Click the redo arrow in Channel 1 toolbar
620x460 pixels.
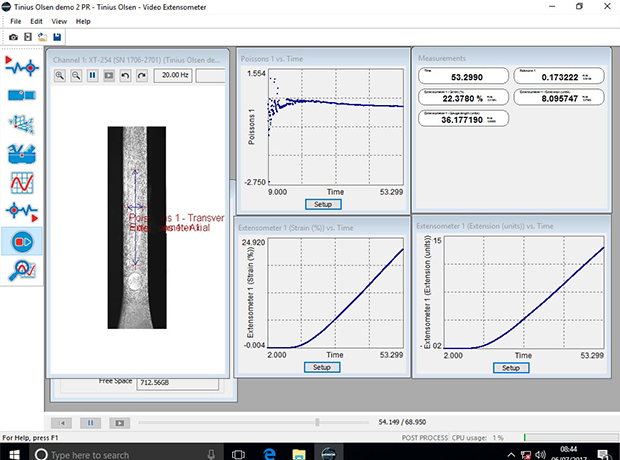[140, 75]
